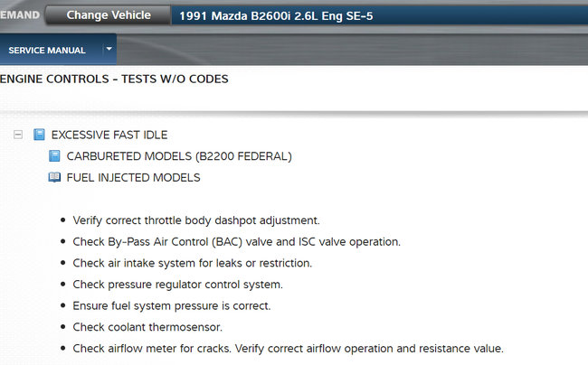This screenshot has height=365, width=588.
Task: Open the Service Manual dropdown arrow
Action: (x=109, y=49)
